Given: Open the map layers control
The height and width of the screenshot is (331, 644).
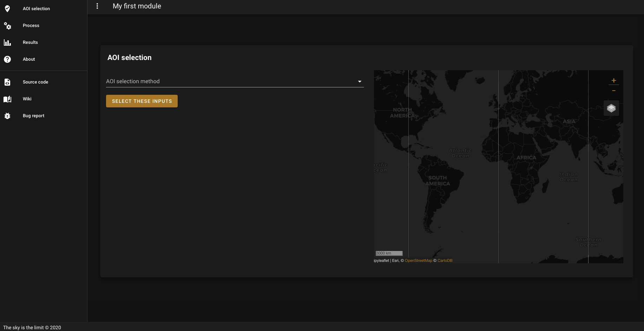Looking at the screenshot, I should pos(611,108).
